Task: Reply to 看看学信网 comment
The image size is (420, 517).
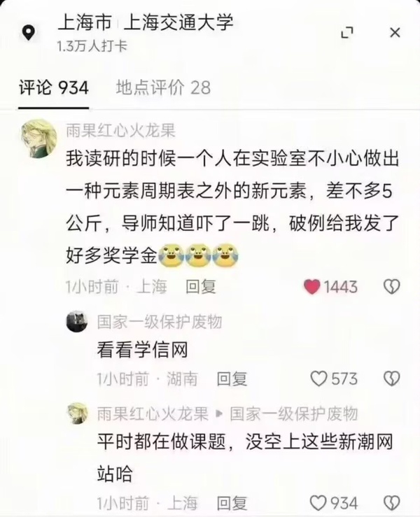Action: 232,379
